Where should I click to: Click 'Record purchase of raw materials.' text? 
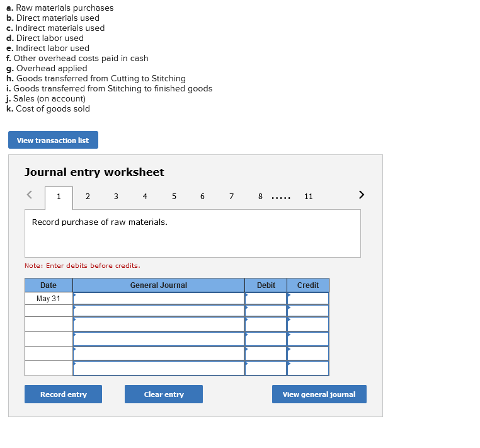(x=100, y=222)
